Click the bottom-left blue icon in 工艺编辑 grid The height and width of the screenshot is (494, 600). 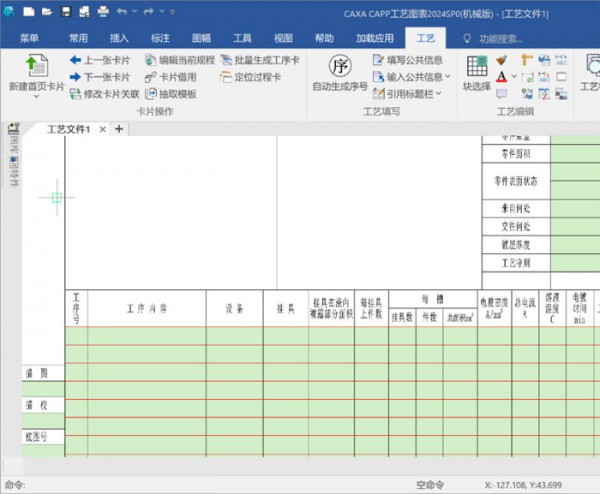click(x=527, y=94)
